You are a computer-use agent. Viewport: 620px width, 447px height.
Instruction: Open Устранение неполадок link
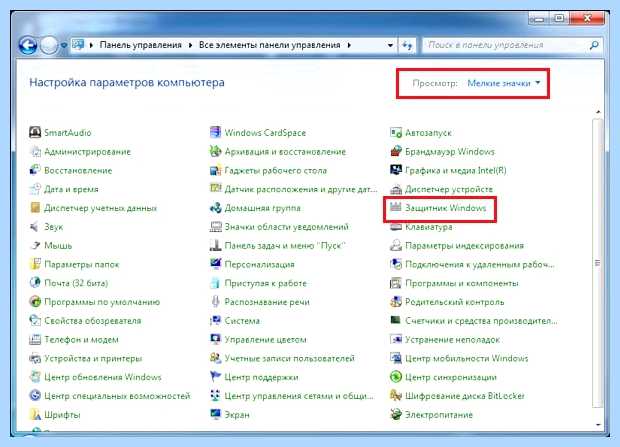(452, 339)
